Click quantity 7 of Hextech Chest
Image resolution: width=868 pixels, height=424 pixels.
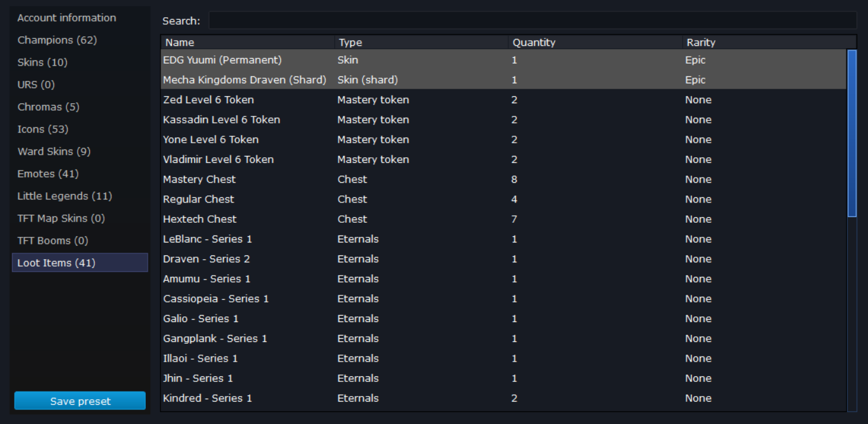tap(514, 219)
